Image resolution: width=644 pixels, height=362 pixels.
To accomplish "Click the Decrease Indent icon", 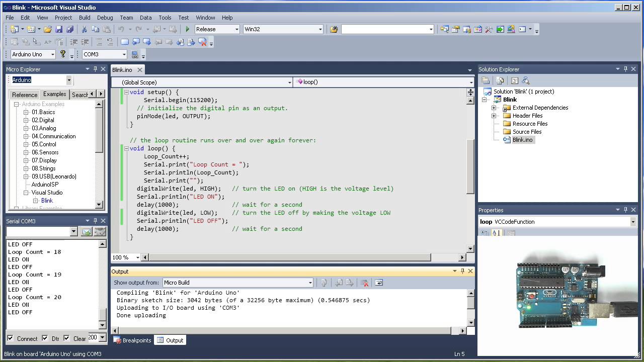I will click(74, 42).
